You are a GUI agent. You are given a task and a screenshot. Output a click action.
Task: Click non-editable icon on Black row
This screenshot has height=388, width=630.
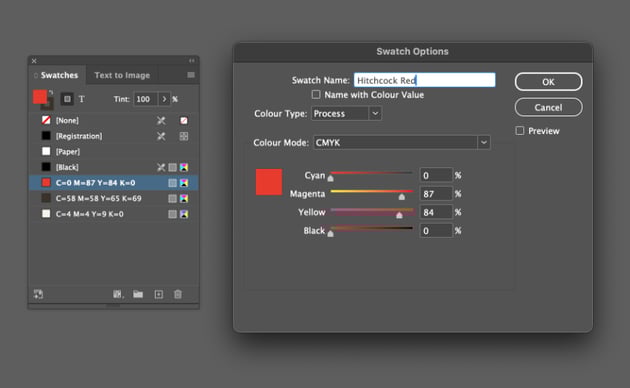[161, 167]
